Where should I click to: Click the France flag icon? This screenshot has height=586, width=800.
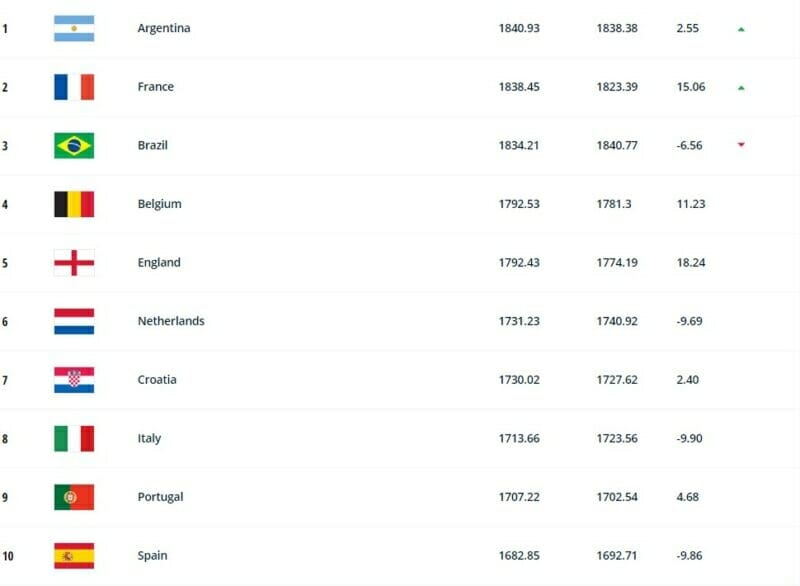click(74, 87)
